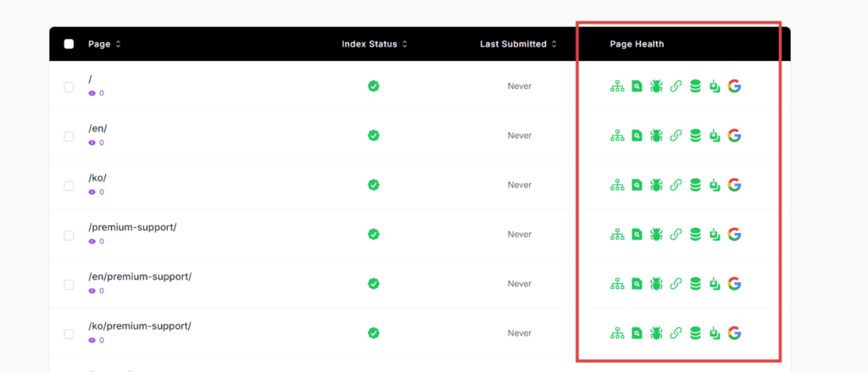Viewport: 868px width, 372px height.
Task: Click the Google icon in the / row
Action: click(x=735, y=86)
